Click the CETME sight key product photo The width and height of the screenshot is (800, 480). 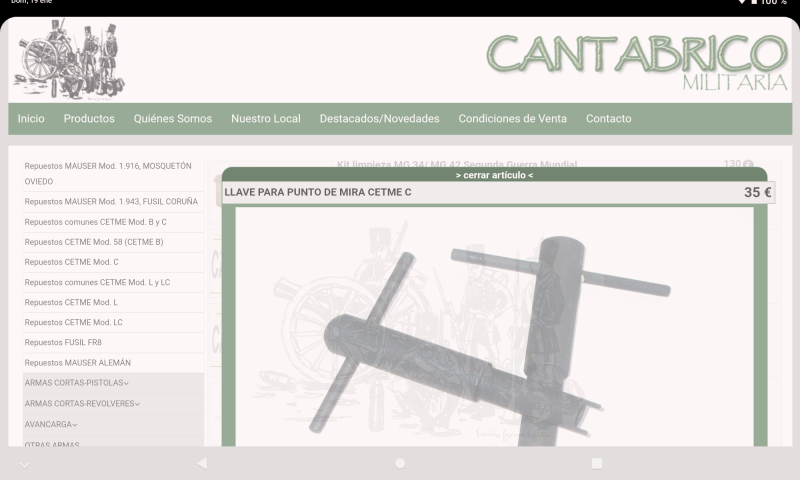coord(494,330)
